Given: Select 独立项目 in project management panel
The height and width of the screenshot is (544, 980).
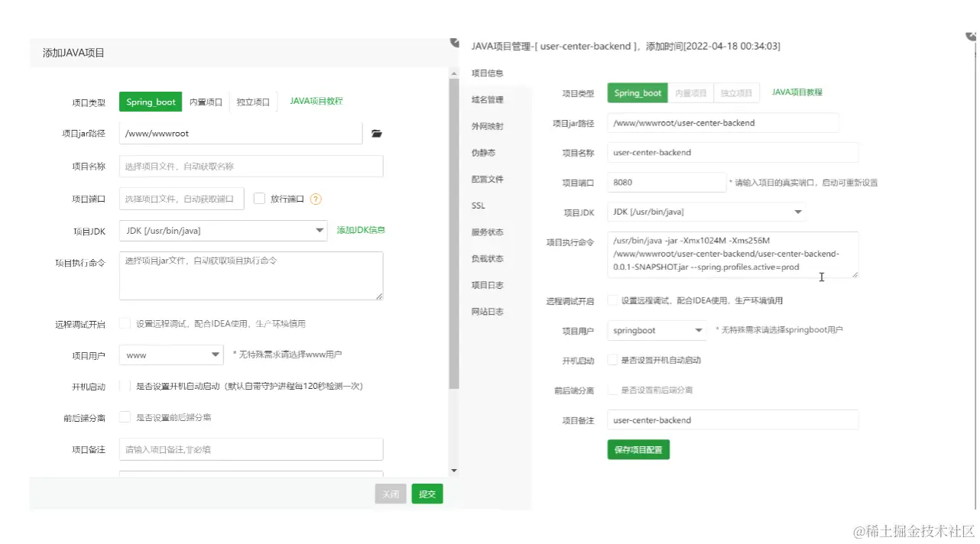Looking at the screenshot, I should pos(737,92).
